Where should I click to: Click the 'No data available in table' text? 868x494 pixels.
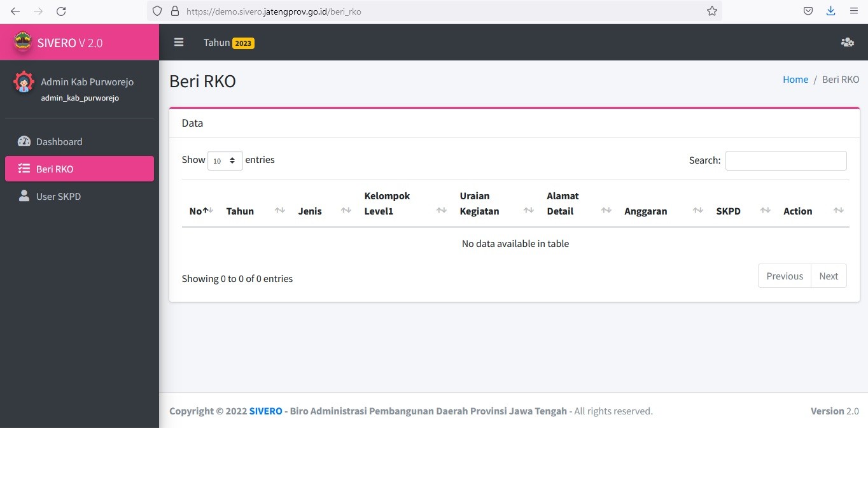(x=515, y=243)
